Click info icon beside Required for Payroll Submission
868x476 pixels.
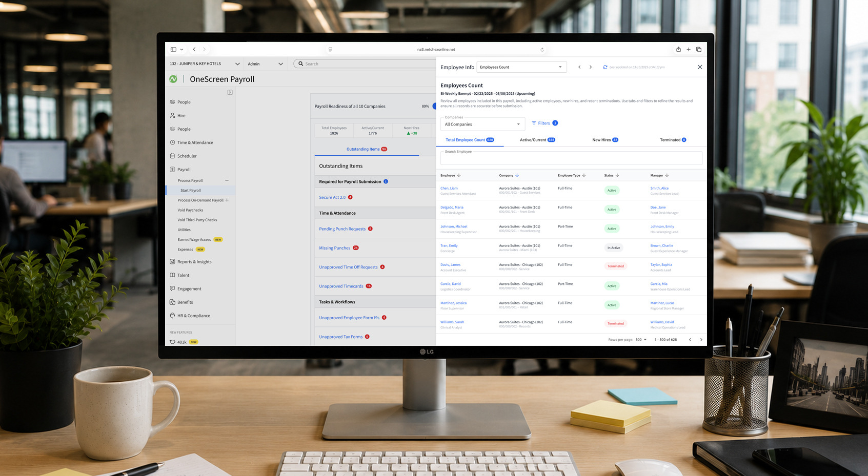[x=386, y=181]
